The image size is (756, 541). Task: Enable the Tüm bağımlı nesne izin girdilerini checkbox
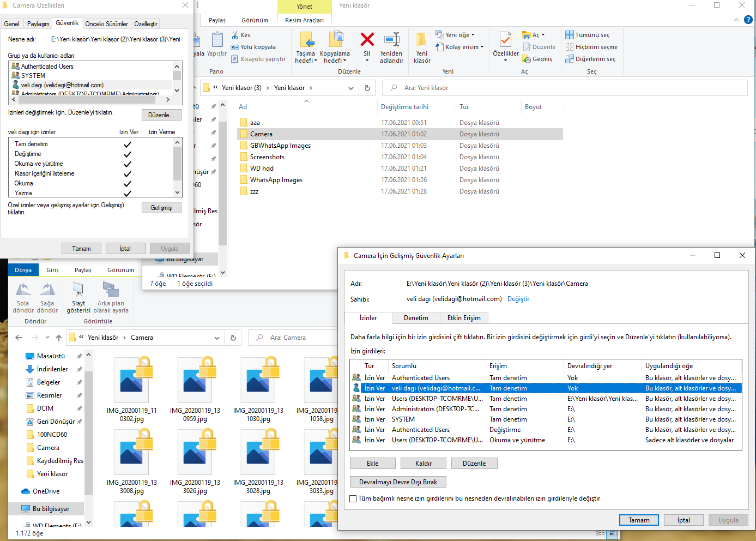tap(353, 498)
